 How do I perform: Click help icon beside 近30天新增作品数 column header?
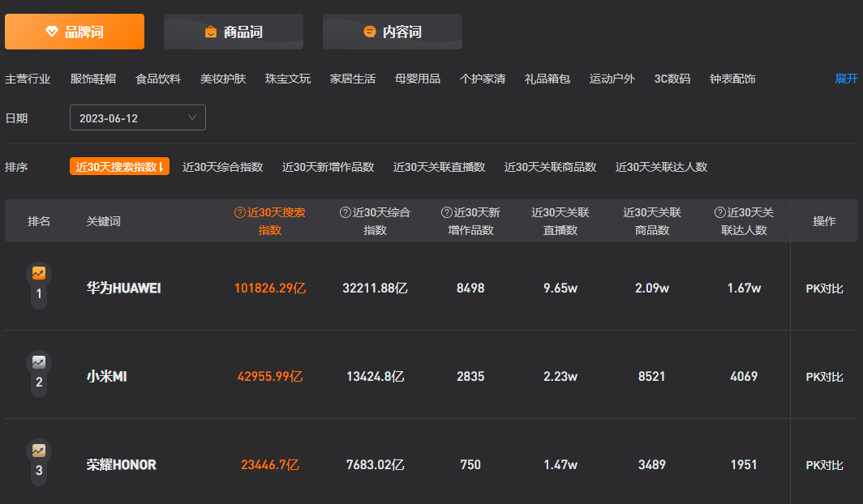click(446, 212)
